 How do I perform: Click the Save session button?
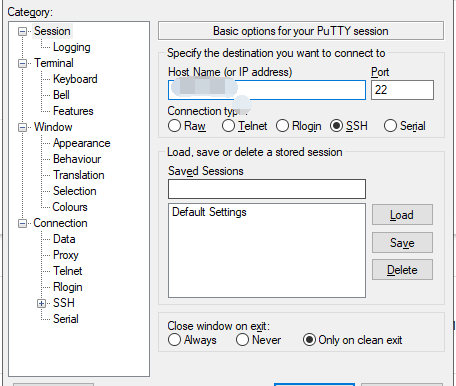(402, 243)
